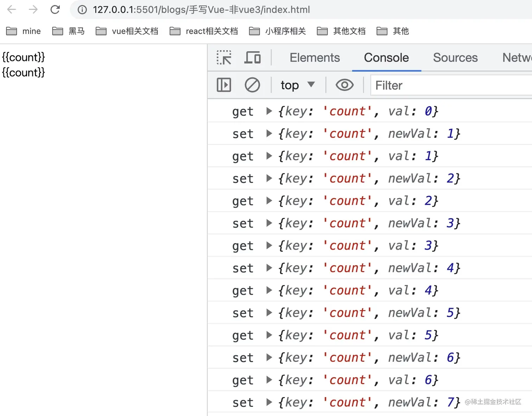Activate the inspect element picker

coord(224,58)
